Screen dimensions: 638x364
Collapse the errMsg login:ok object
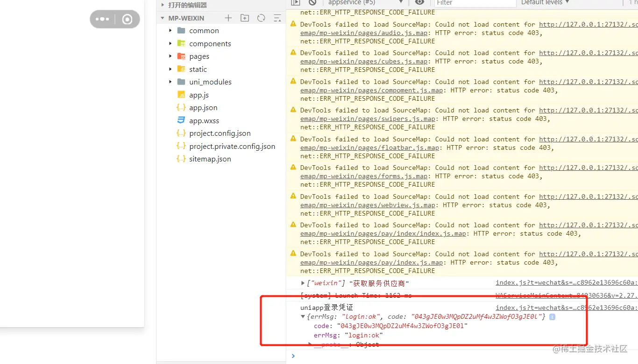[x=303, y=317]
